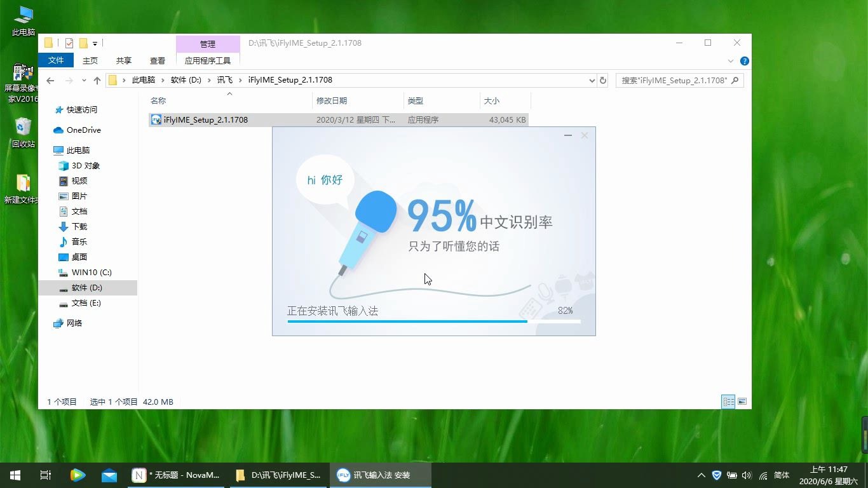
Task: Refresh the folder with the refresh button
Action: point(603,81)
